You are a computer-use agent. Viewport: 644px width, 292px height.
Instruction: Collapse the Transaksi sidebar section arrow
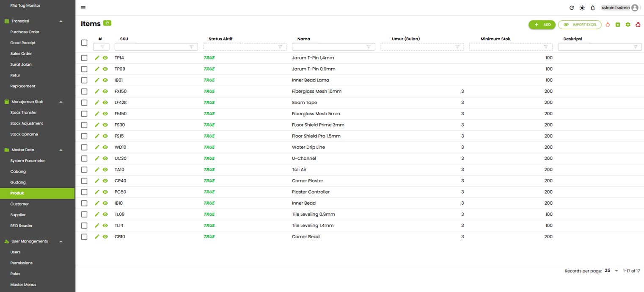click(61, 21)
